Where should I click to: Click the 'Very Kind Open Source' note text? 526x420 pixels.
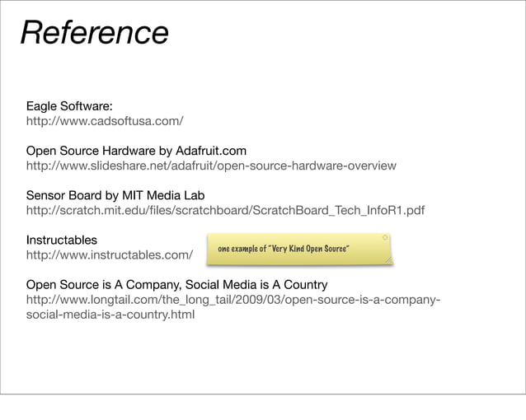284,249
